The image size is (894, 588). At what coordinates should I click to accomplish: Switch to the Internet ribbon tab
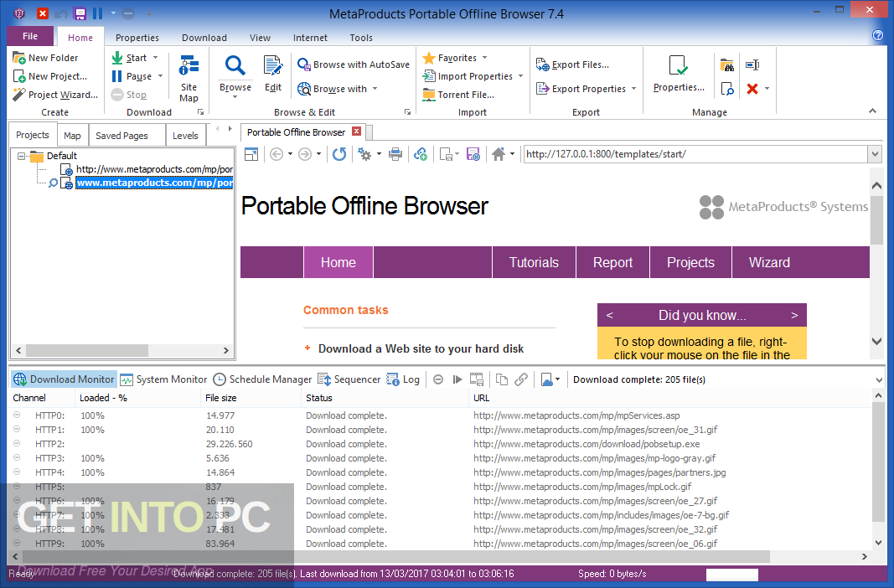tap(310, 38)
